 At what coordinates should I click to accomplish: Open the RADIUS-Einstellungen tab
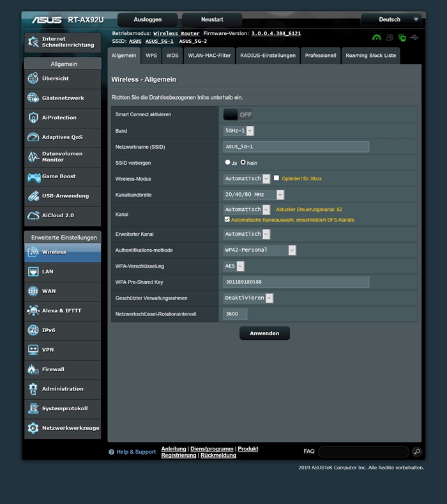[x=268, y=56]
